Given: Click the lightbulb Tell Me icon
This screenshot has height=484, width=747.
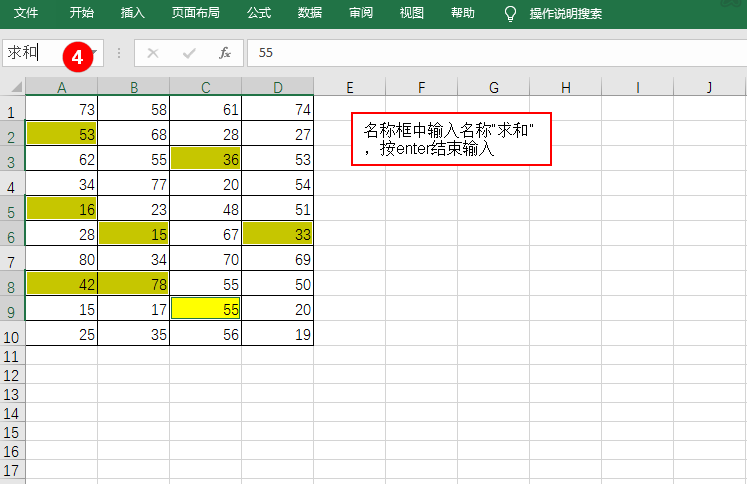Looking at the screenshot, I should click(510, 13).
